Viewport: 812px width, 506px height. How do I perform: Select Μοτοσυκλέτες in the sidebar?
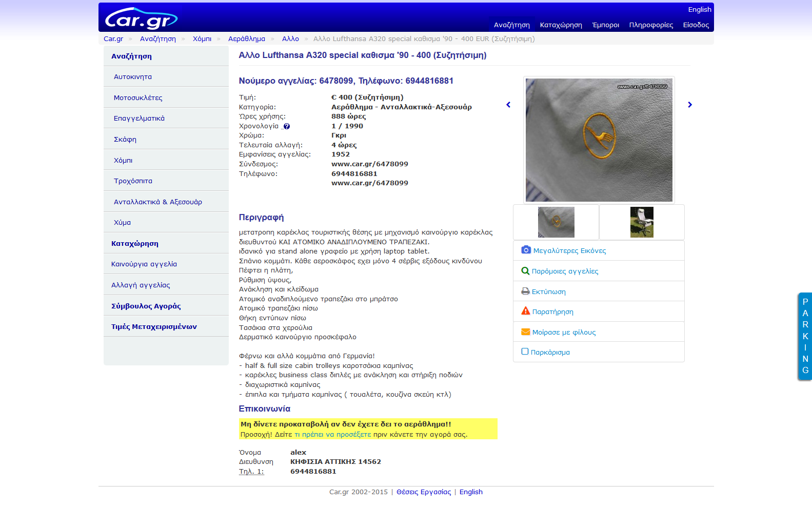[x=138, y=98]
